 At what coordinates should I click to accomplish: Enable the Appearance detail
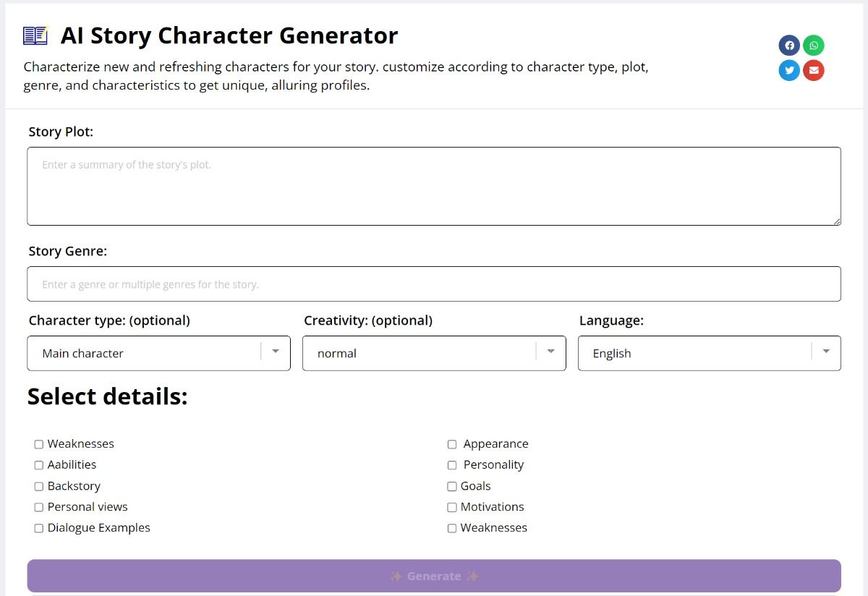coord(452,444)
